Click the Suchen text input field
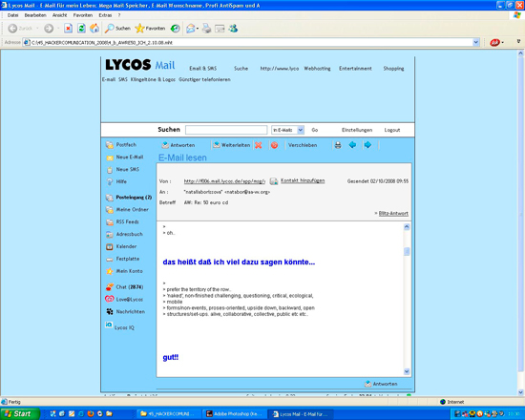 226,130
